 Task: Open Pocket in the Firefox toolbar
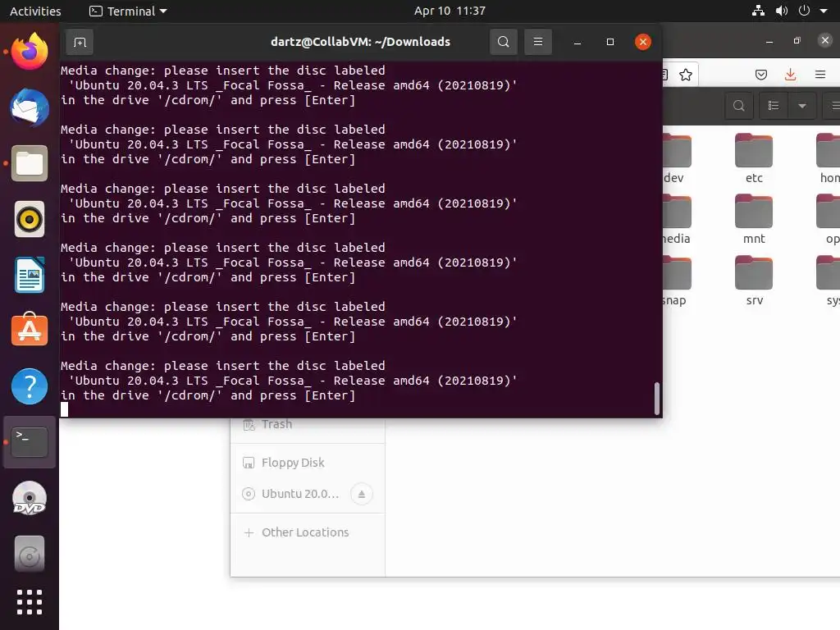tap(760, 75)
